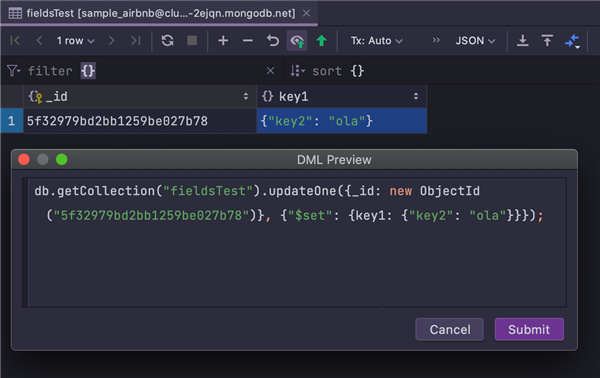Clear the filter with the x icon
Screen dimensions: 600x378
[x=270, y=71]
